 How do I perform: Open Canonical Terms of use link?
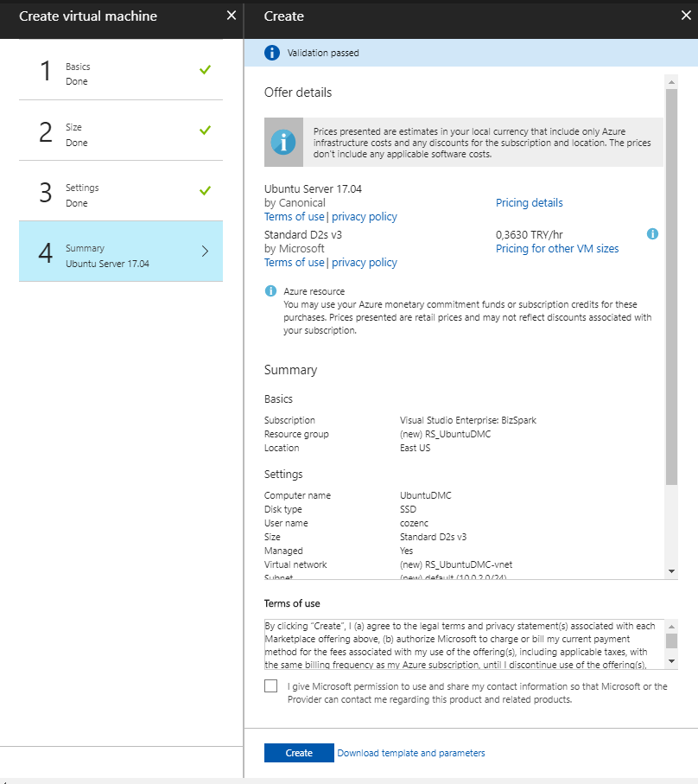[x=295, y=216]
